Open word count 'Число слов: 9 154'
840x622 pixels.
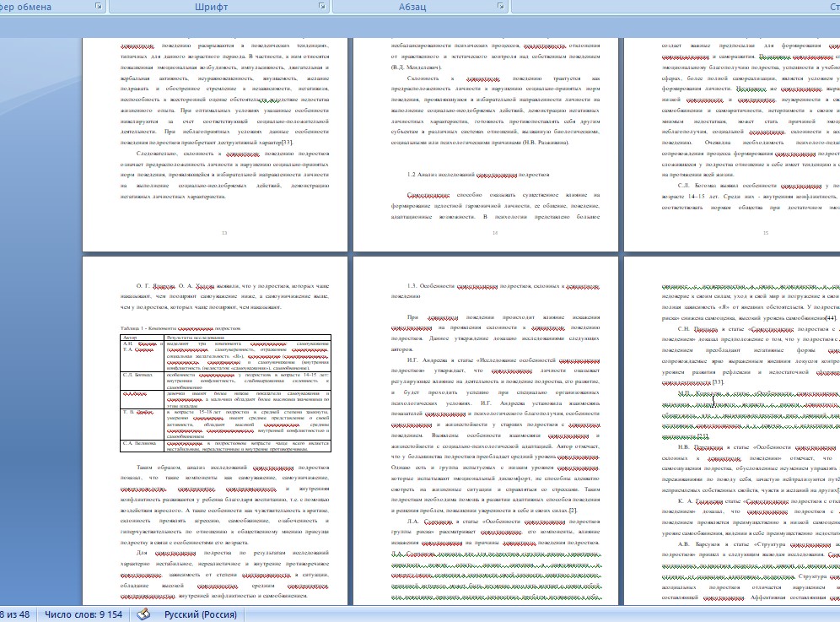83,614
